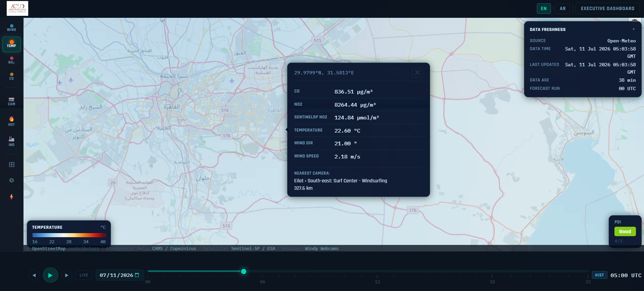644x291 pixels.
Task: Open the OpenStreetMap attribution link
Action: click(49, 249)
